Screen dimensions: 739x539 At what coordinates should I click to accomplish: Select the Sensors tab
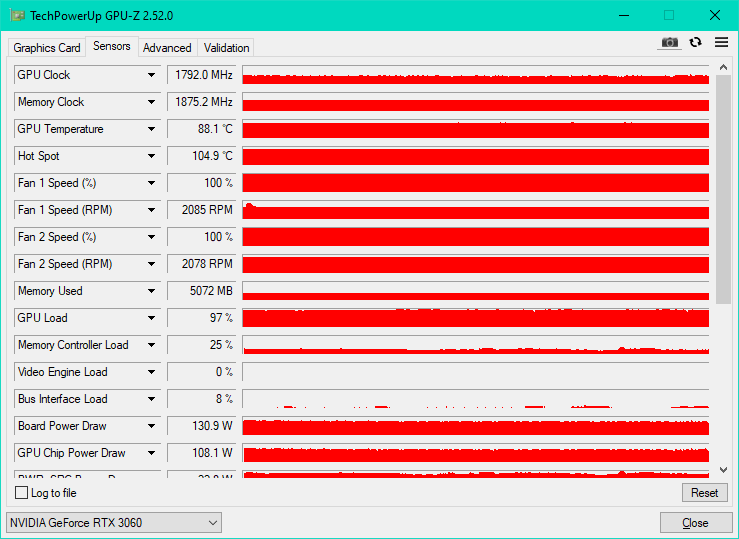point(112,46)
